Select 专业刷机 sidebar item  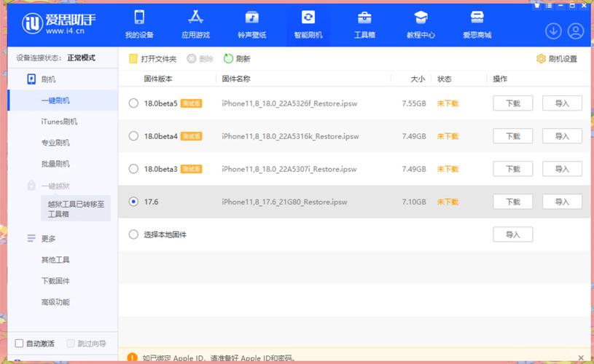coord(55,143)
